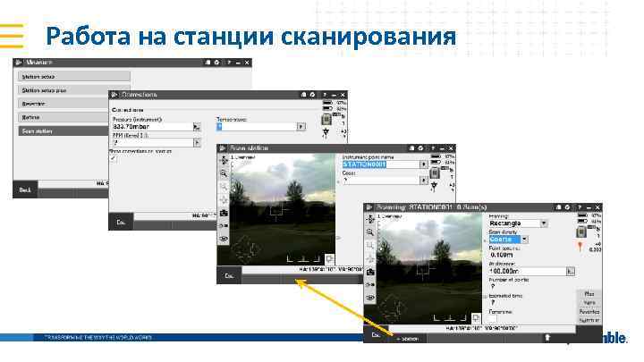Open arrow beside Temperature field in Corrections
Image resolution: width=644 pixels, height=362 pixels.
point(301,126)
